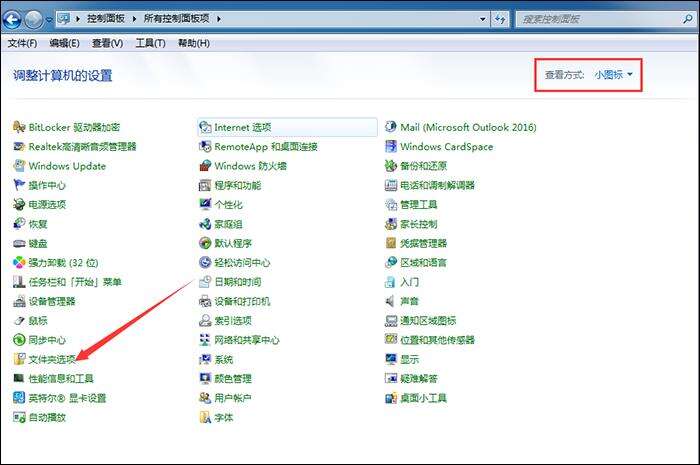Click the 操作中心 flag icon

[19, 185]
